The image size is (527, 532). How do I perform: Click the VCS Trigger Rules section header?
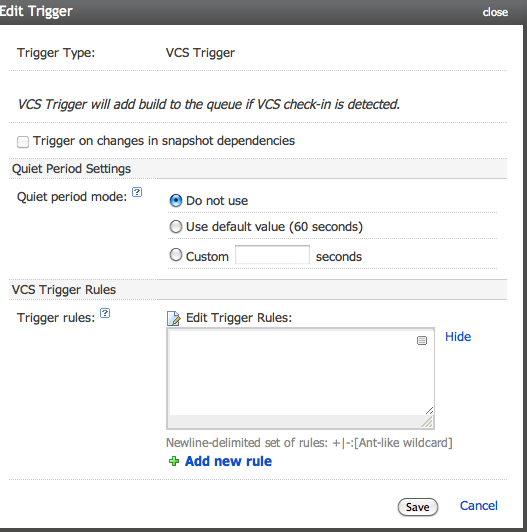tap(258, 289)
